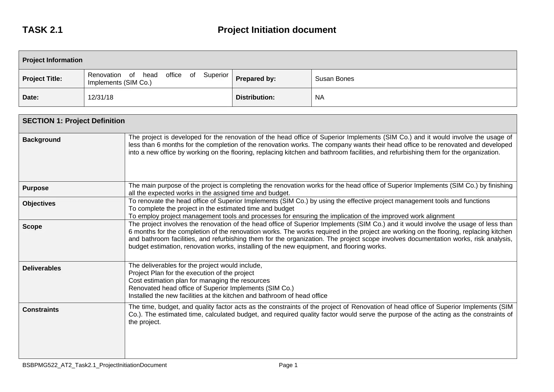Click 'Installed the new facilities at the kitchen' line

[x=228, y=296]
